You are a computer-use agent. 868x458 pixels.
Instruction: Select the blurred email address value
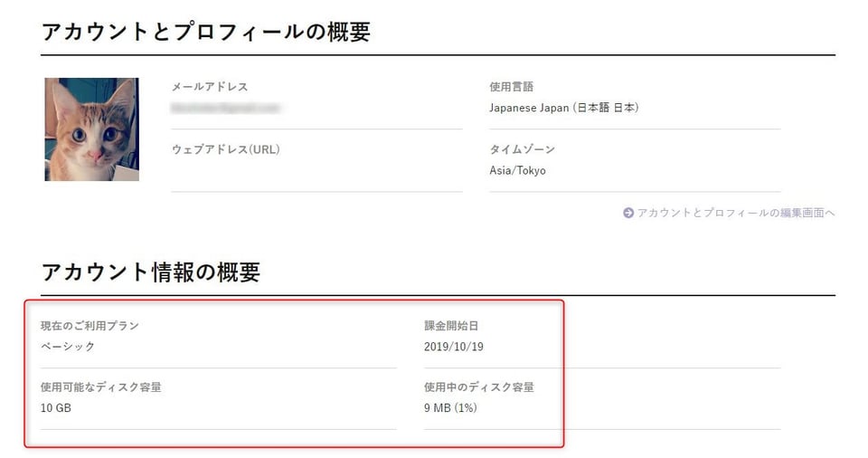pos(225,108)
